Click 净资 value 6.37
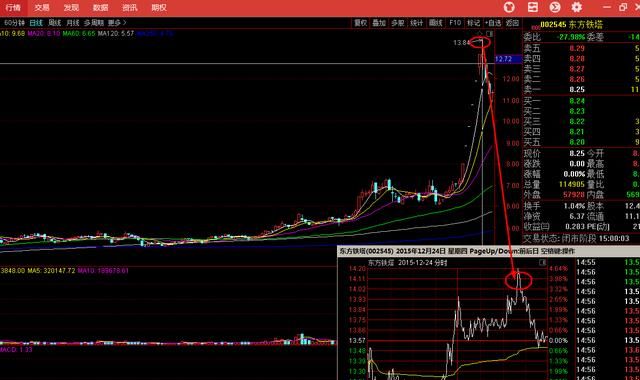 [x=577, y=216]
